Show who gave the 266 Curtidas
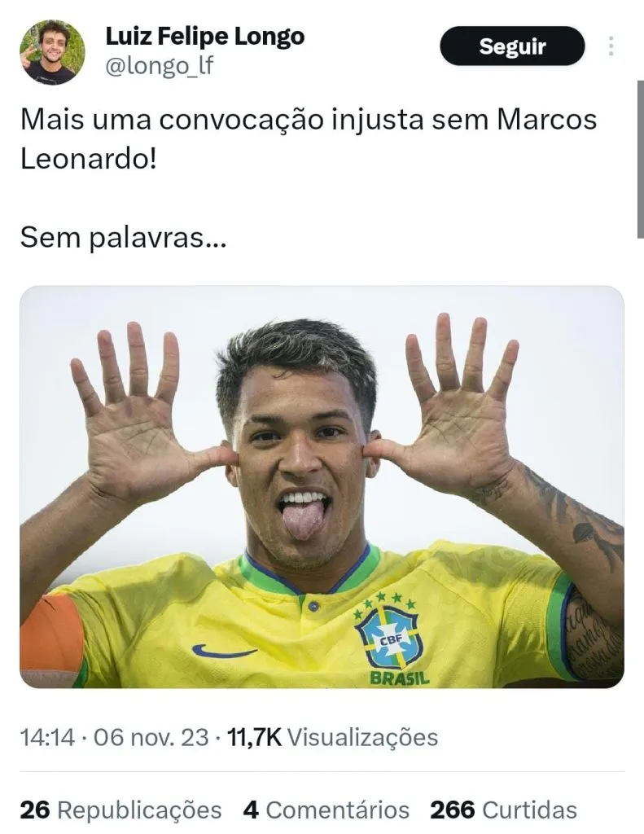644x834 pixels. click(x=504, y=810)
